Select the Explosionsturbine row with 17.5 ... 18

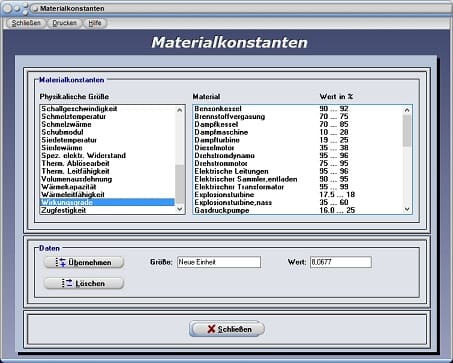click(298, 195)
